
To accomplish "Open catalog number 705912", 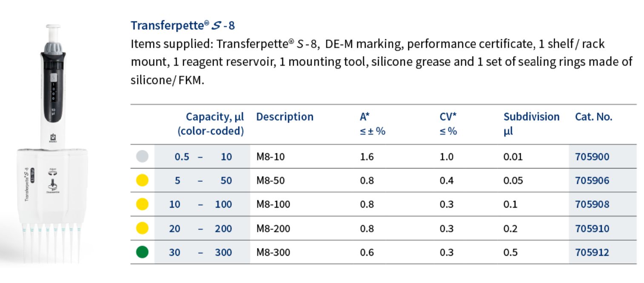I will tap(592, 252).
